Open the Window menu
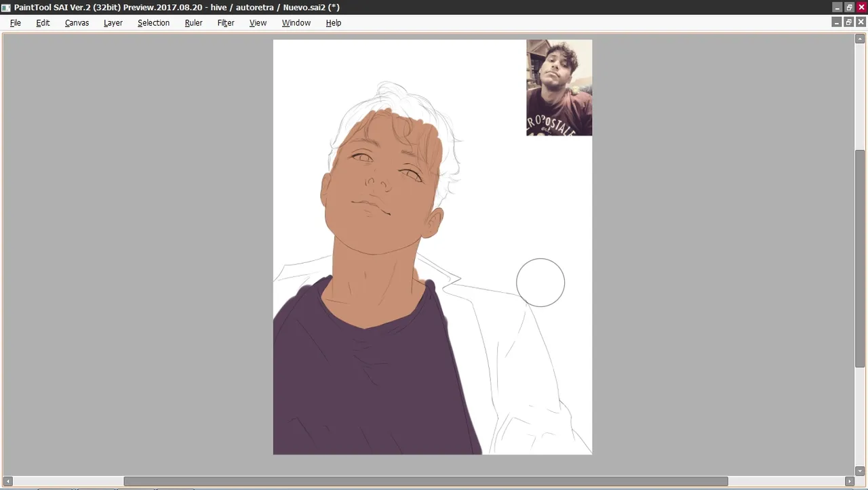 pos(296,22)
